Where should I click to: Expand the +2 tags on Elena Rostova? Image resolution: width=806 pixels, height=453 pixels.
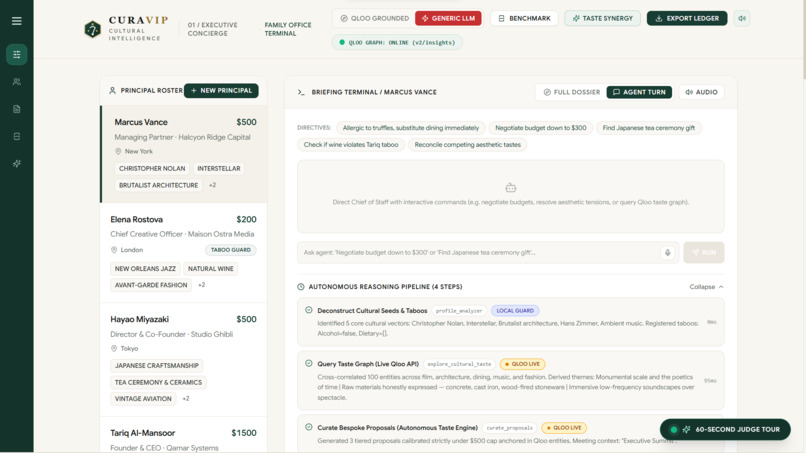coord(202,285)
